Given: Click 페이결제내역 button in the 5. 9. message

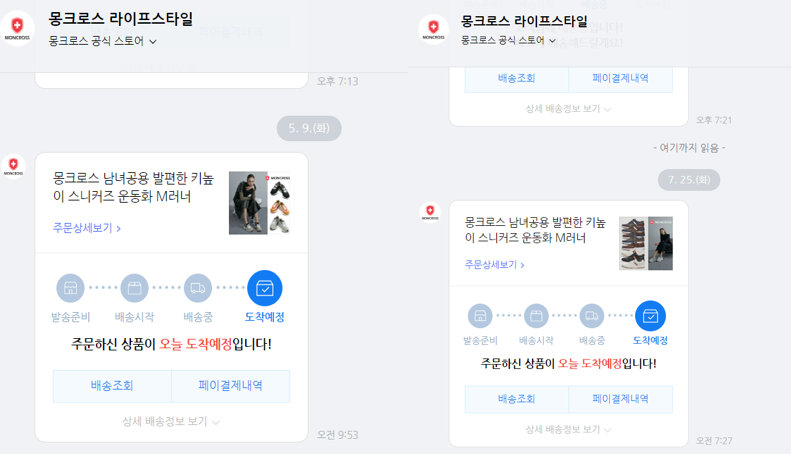Looking at the screenshot, I should click(x=231, y=386).
